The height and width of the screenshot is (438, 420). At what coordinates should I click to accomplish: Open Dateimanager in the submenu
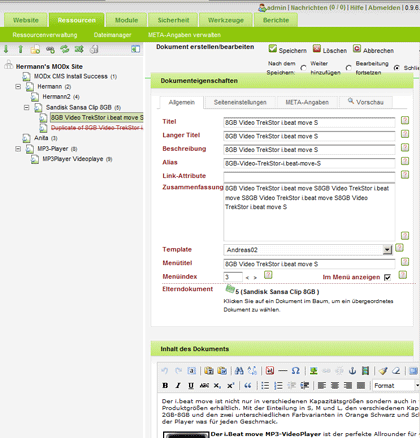(112, 35)
